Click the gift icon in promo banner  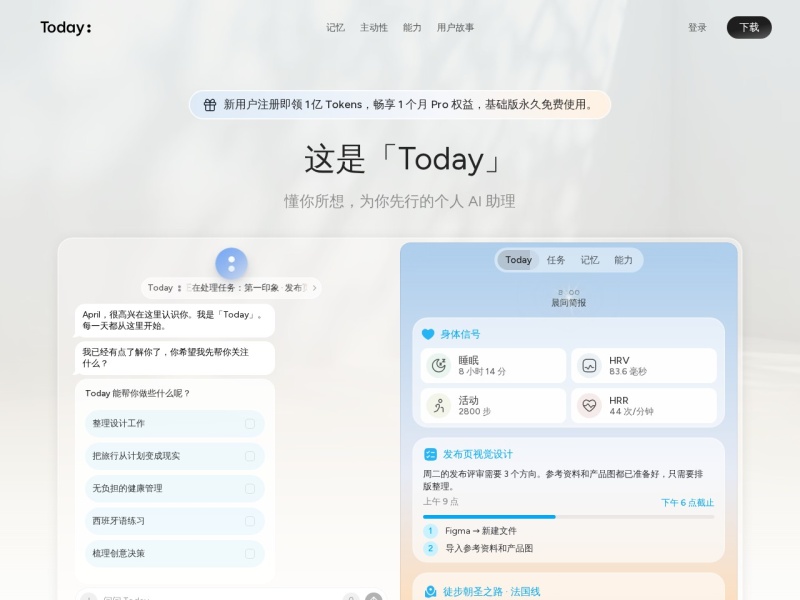click(210, 105)
